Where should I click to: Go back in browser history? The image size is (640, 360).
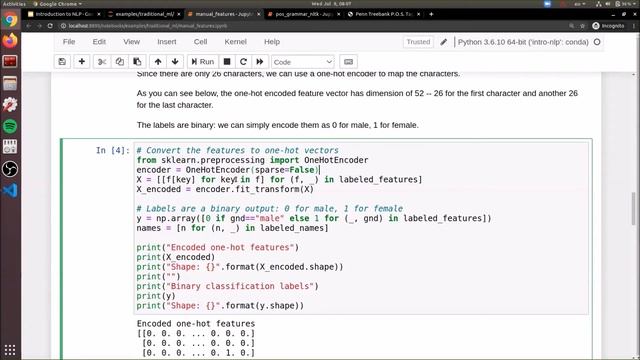click(x=29, y=26)
